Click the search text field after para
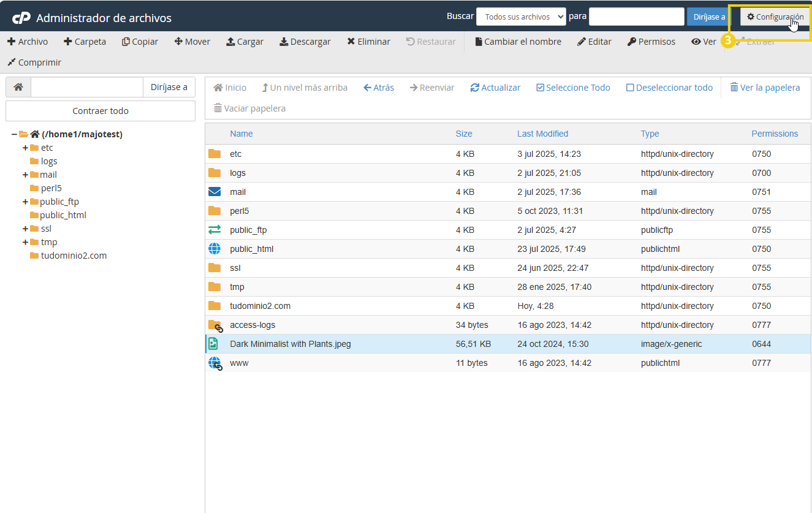 [x=636, y=17]
